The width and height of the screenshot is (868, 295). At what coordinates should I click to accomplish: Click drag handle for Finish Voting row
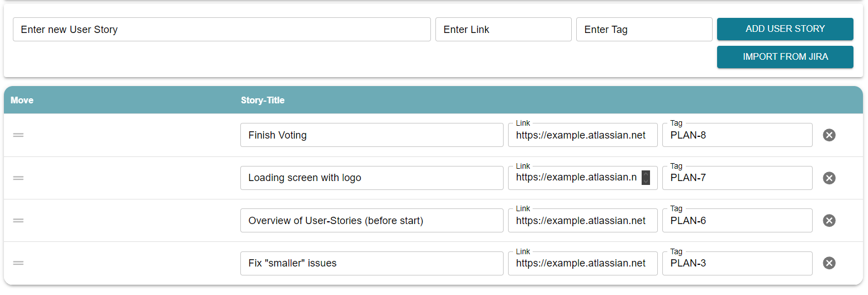click(18, 135)
